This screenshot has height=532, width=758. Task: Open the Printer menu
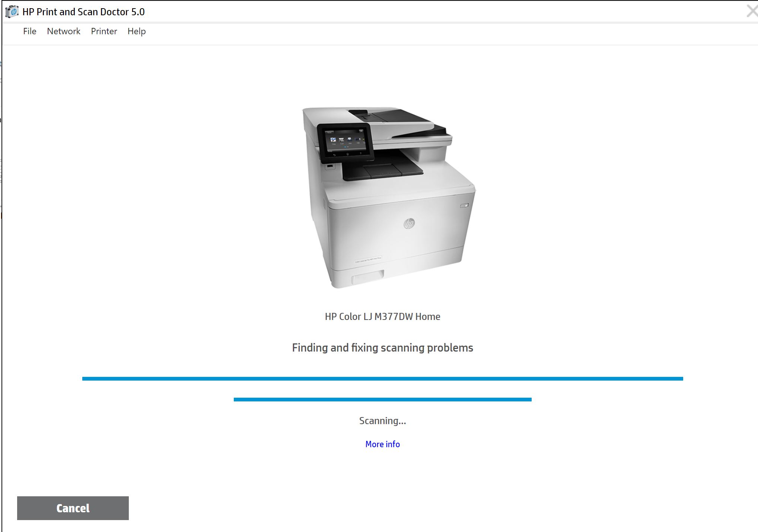(104, 31)
